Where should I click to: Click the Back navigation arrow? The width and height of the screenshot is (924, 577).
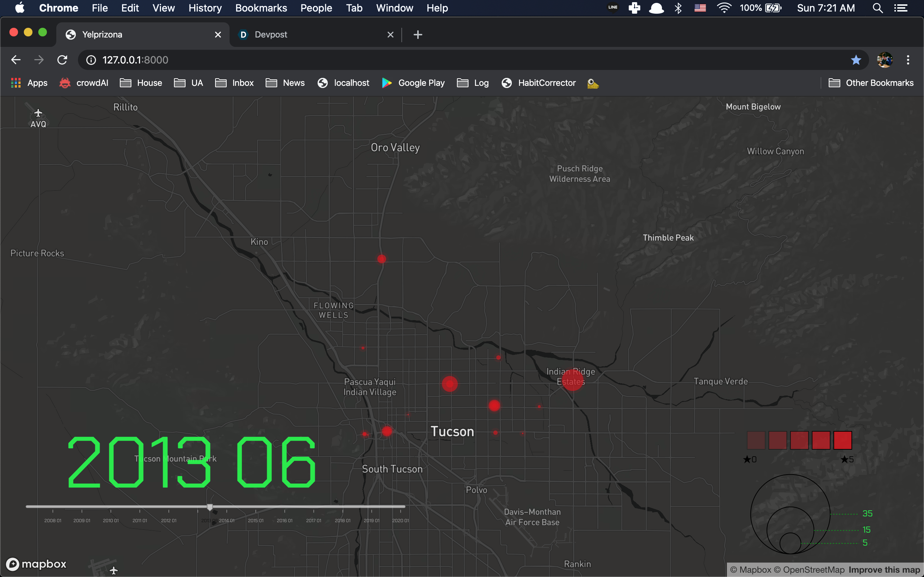coord(16,60)
